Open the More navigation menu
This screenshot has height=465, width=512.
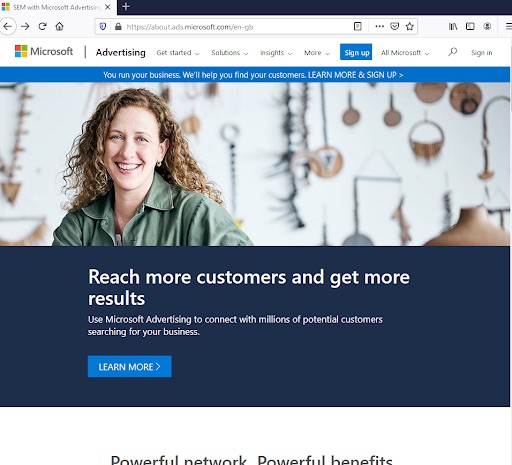317,53
